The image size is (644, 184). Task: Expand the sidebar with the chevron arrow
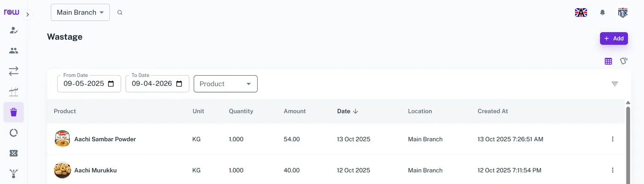[x=28, y=14]
